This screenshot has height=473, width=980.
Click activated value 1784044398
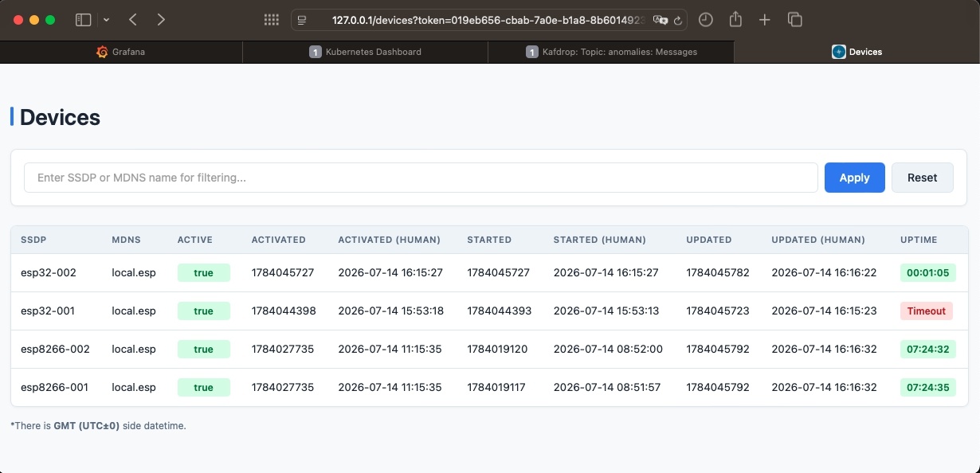tap(284, 311)
